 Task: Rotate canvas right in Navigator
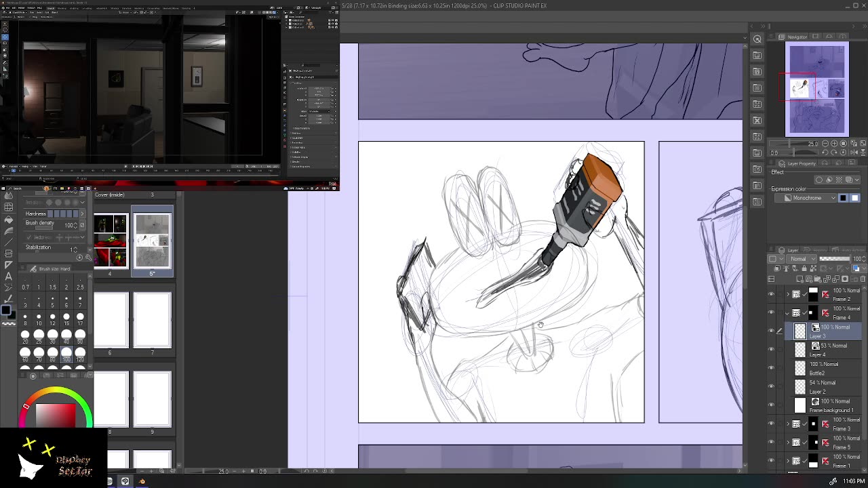tap(835, 153)
